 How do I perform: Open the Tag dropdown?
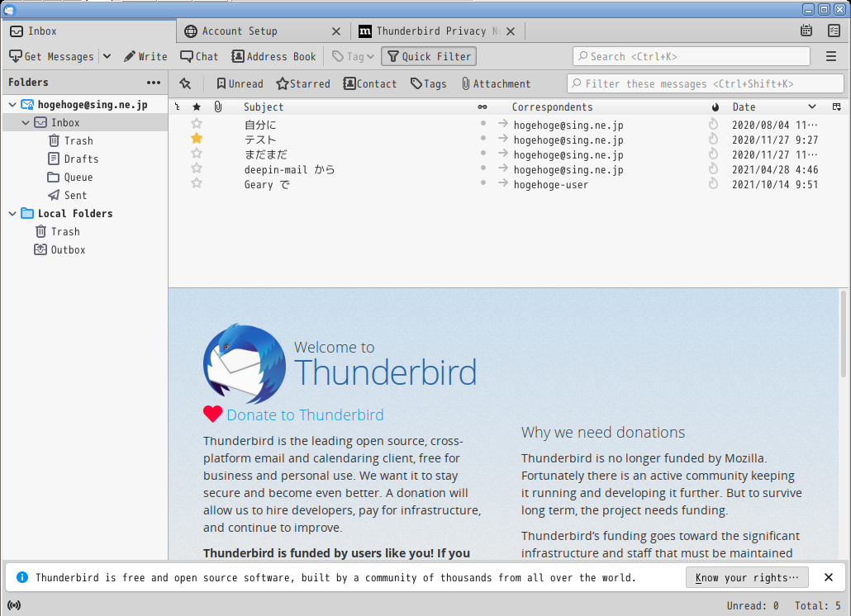(353, 56)
